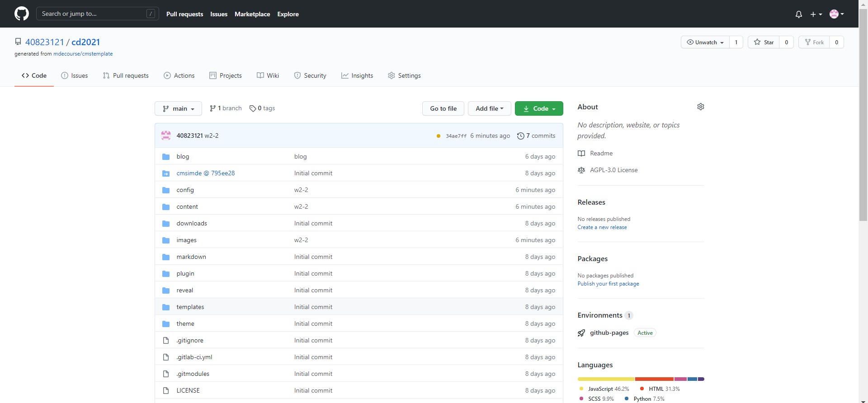Image resolution: width=868 pixels, height=403 pixels.
Task: Open the 40823121 owner link
Action: click(x=45, y=42)
